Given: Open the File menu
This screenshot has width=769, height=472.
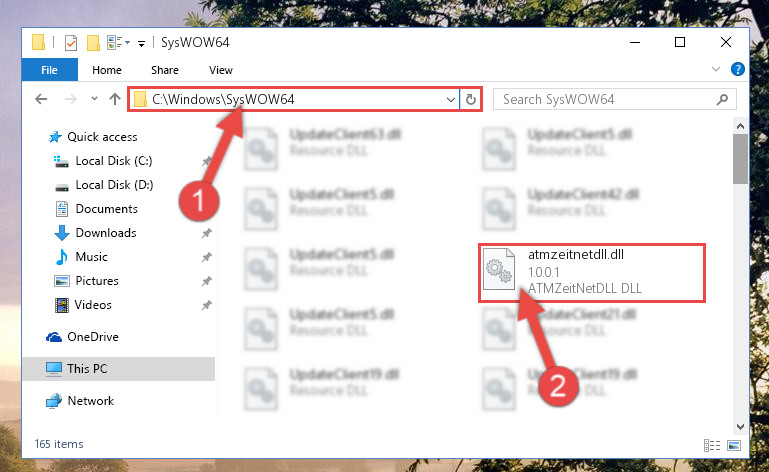Looking at the screenshot, I should (x=49, y=70).
